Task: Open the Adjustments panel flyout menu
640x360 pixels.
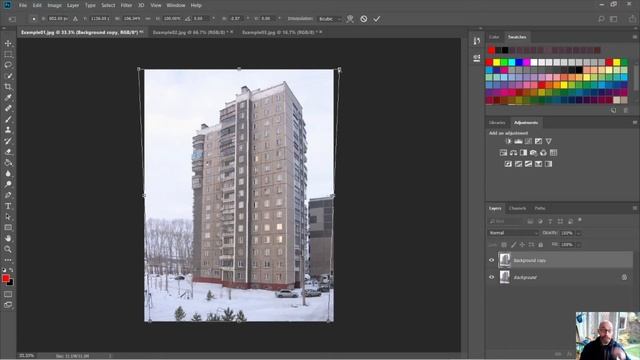Action: [635, 122]
